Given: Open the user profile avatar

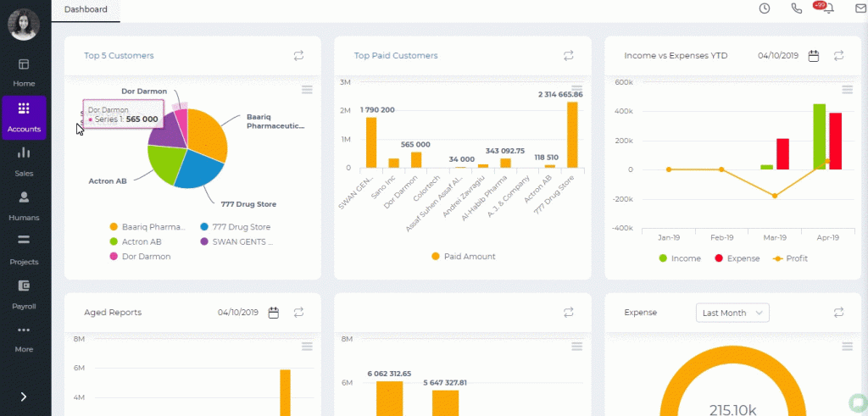Looking at the screenshot, I should (23, 25).
